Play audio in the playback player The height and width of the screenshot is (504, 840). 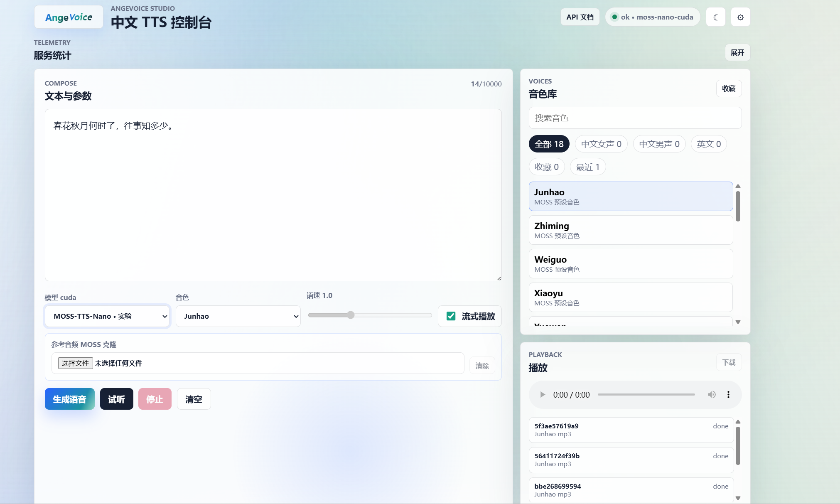point(542,395)
